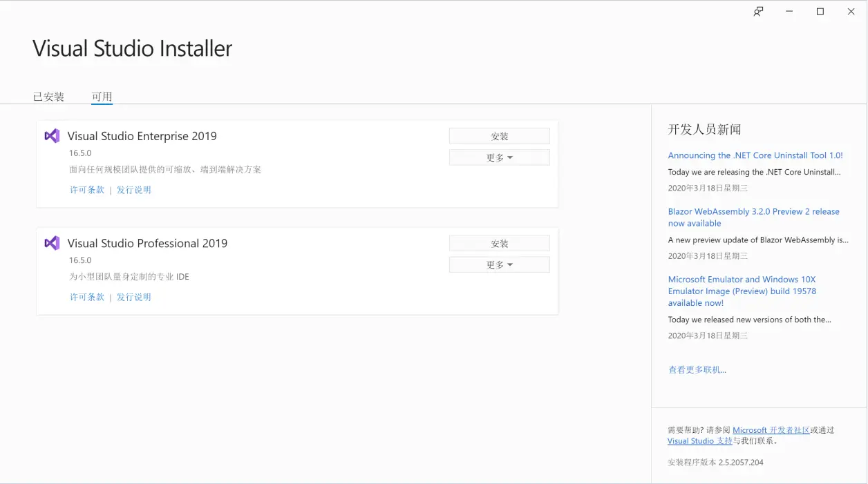Image resolution: width=868 pixels, height=484 pixels.
Task: Click the 面向任何规模团队 Enterprise description text
Action: coord(165,170)
